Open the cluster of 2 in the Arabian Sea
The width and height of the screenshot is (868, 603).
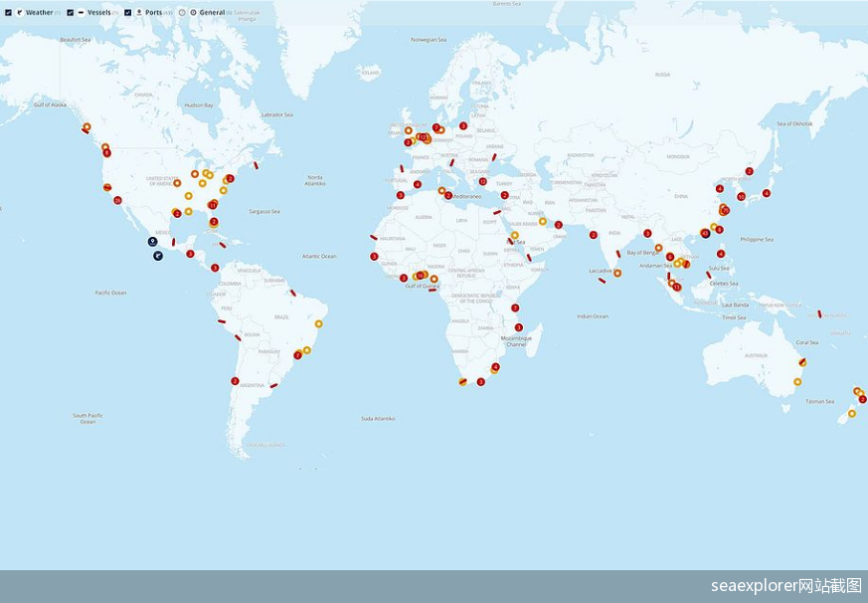[x=593, y=235]
